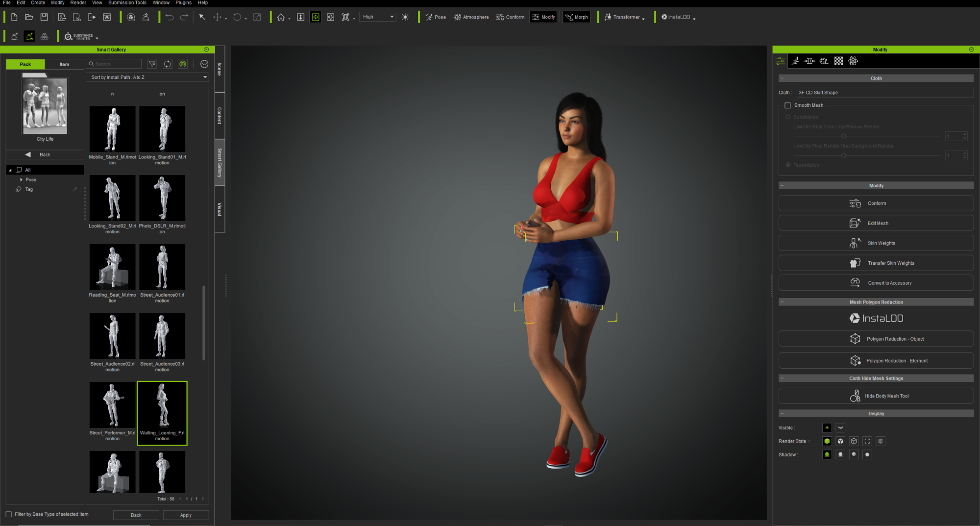Click the Conform toolbar button
Viewport: 980px width, 526px height.
(x=510, y=17)
